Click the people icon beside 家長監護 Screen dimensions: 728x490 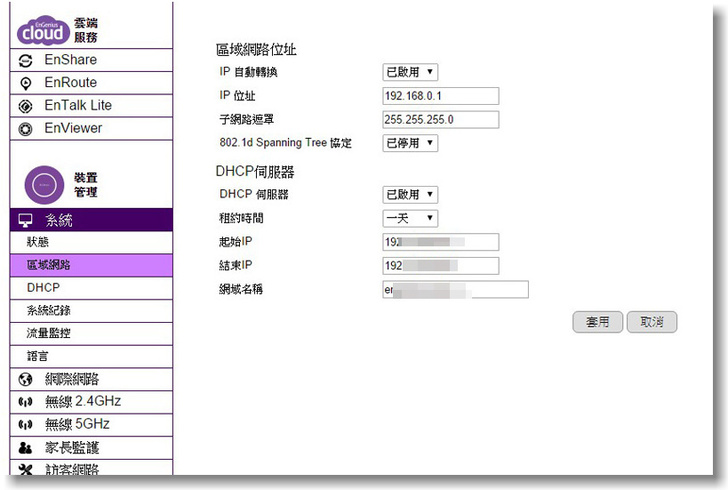(26, 448)
